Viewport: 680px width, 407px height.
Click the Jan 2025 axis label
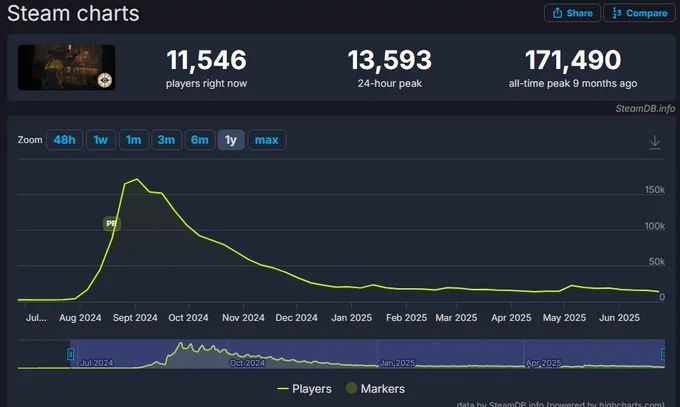pos(351,318)
